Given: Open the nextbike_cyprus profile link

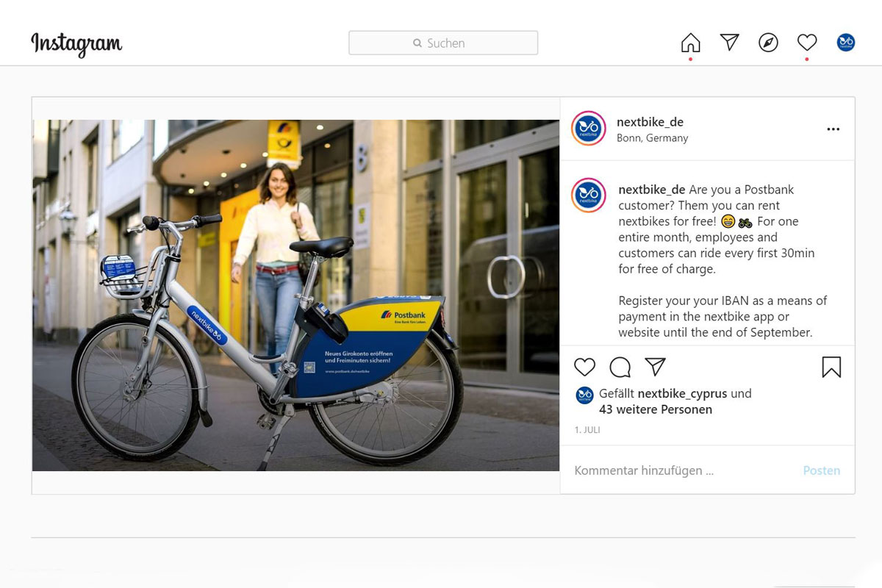Looking at the screenshot, I should pos(682,394).
